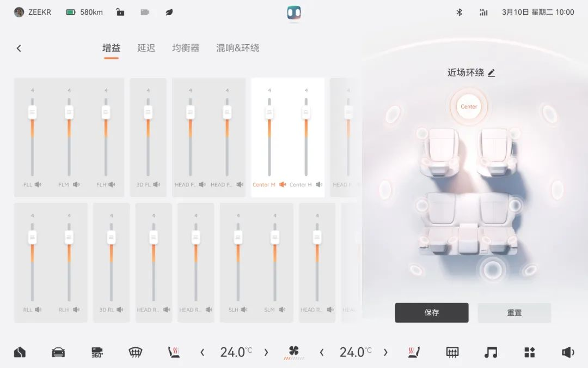Tap the battery range indicator icon
Screen dimensions: 588x368
point(71,13)
